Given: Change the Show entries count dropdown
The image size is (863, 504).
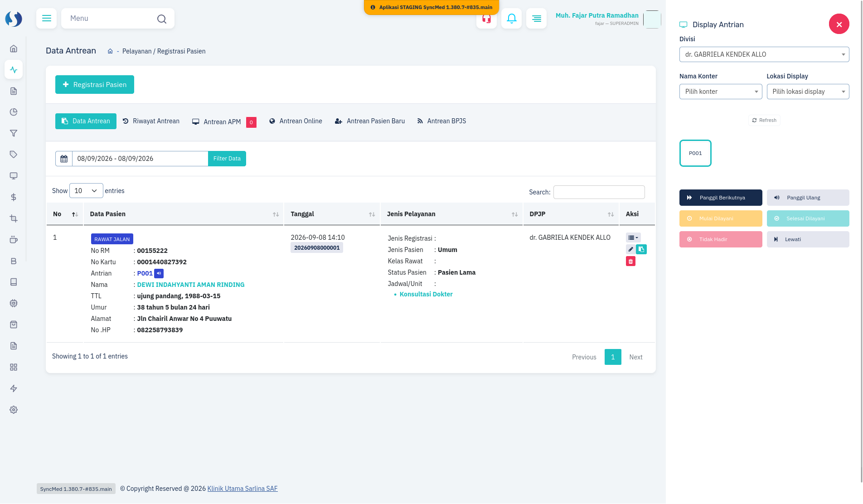Looking at the screenshot, I should pos(86,191).
